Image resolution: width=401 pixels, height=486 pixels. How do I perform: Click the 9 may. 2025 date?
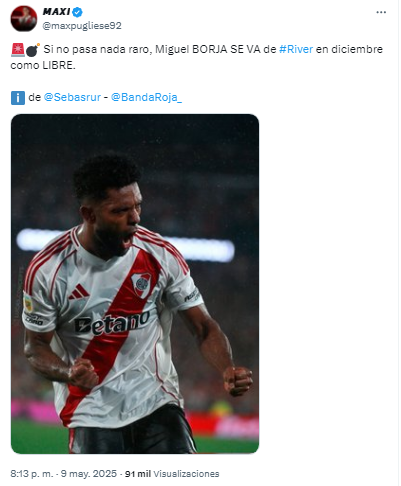coord(89,474)
